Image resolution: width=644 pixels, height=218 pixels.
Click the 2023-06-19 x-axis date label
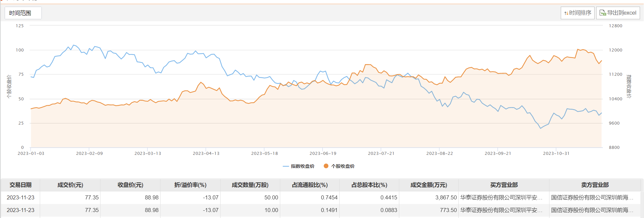point(323,154)
